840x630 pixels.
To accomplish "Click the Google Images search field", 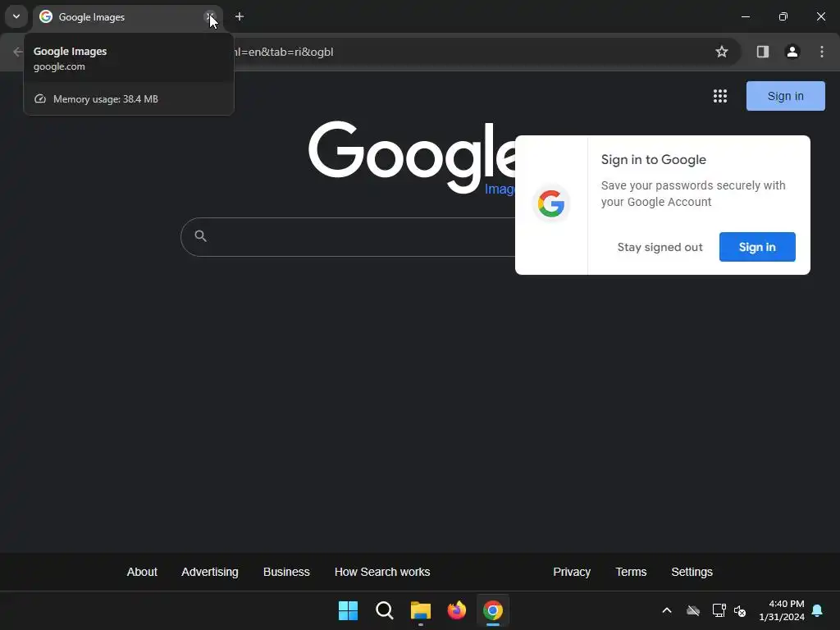I will click(x=348, y=237).
